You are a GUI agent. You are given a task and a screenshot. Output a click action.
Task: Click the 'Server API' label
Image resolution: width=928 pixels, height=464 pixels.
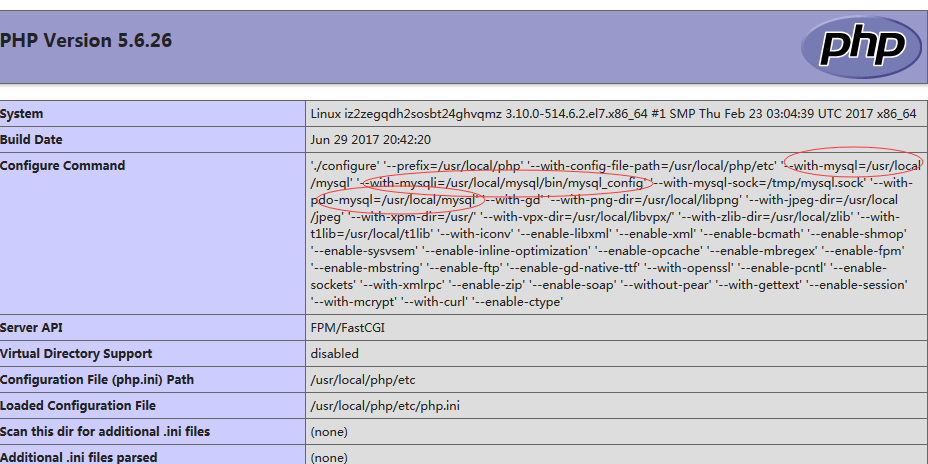coord(31,328)
